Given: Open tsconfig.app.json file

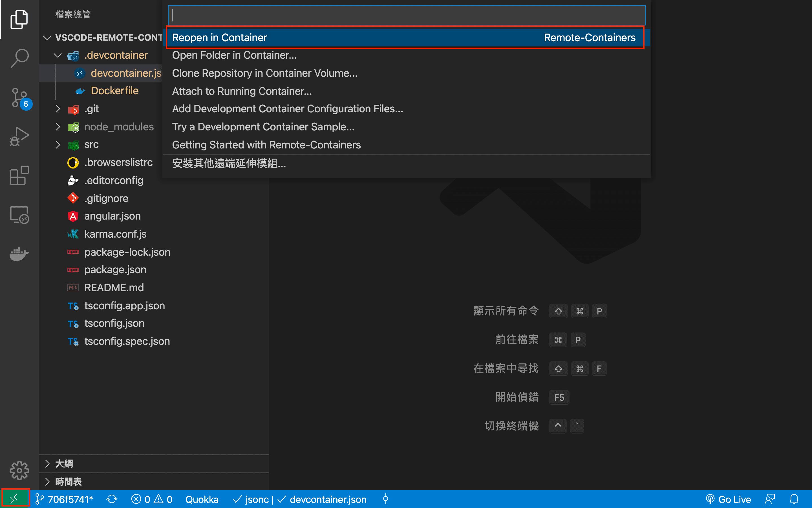Looking at the screenshot, I should click(154, 306).
